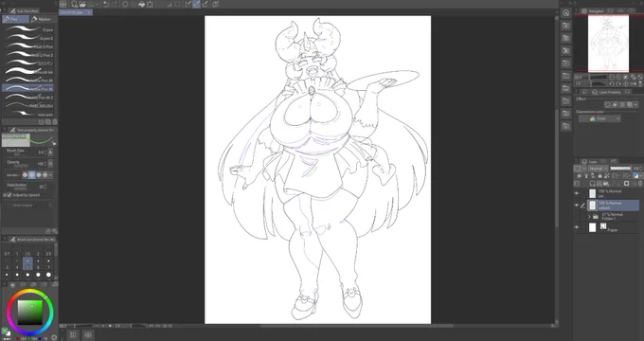
Task: Open the third material folder icon in sidebar
Action: (x=566, y=50)
